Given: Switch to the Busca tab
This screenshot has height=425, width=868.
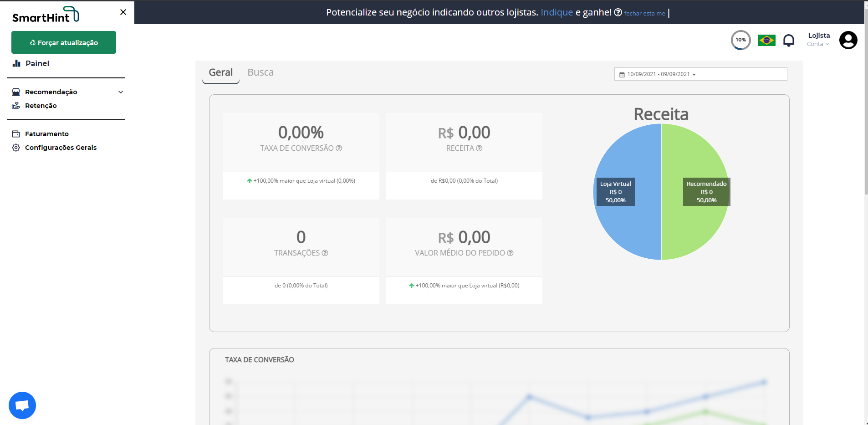Looking at the screenshot, I should [x=260, y=72].
